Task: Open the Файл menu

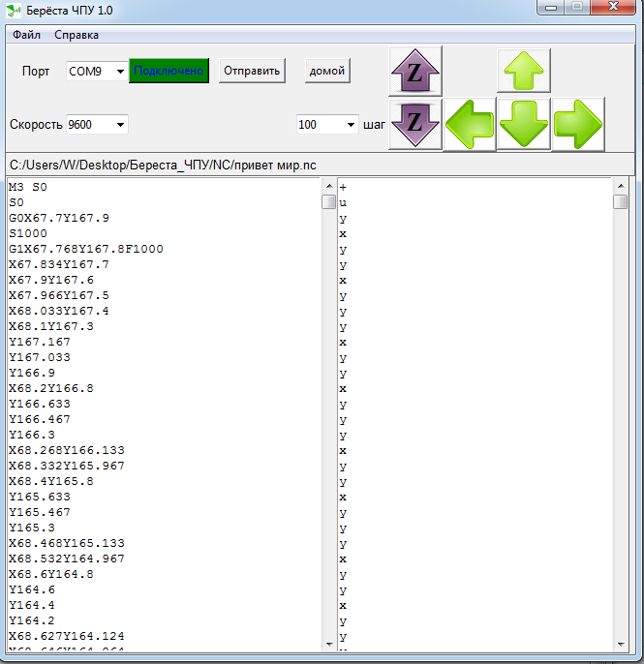Action: (26, 35)
